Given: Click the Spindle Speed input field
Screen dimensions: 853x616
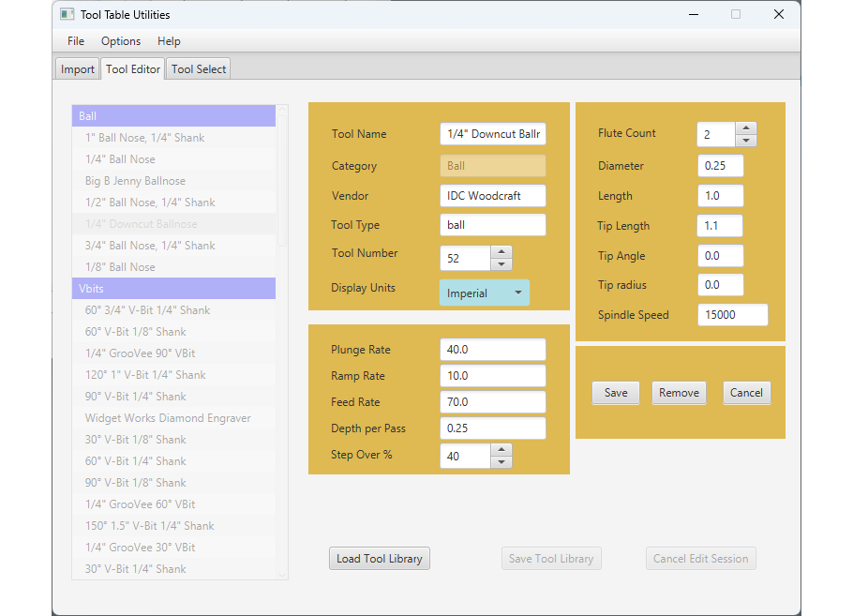Looking at the screenshot, I should pos(733,314).
